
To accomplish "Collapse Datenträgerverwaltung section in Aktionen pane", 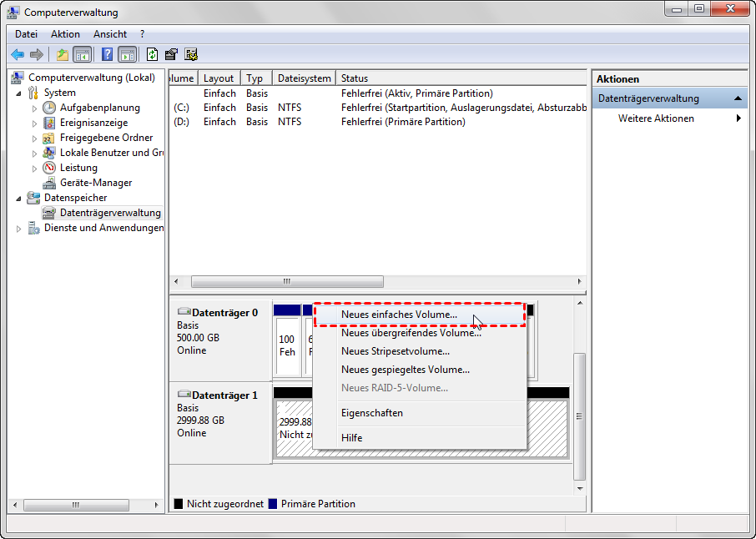I will tap(737, 98).
